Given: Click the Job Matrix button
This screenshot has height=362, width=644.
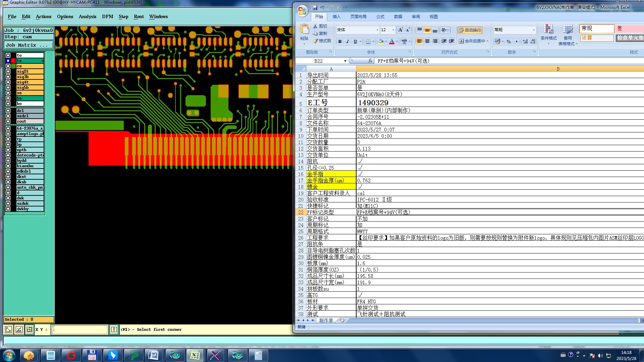Looking at the screenshot, I should pos(29,45).
